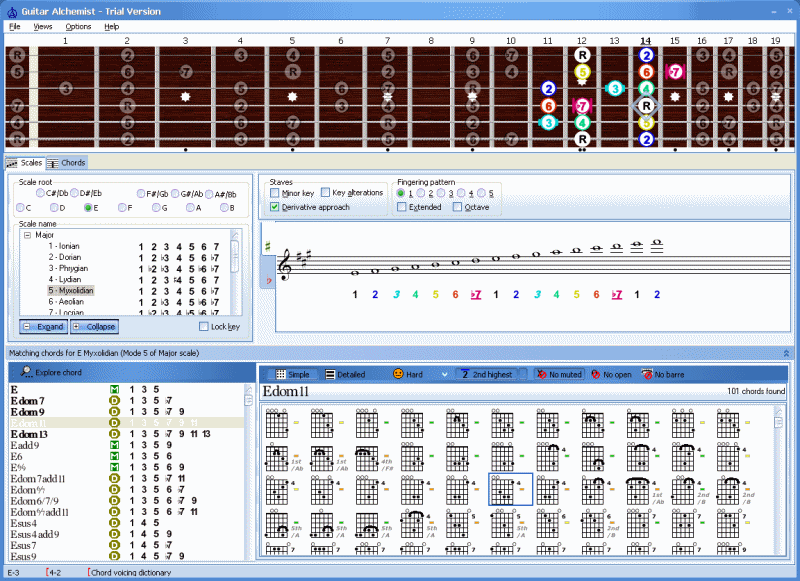Click the sharp key signature side tab
The image size is (800, 581).
point(267,245)
